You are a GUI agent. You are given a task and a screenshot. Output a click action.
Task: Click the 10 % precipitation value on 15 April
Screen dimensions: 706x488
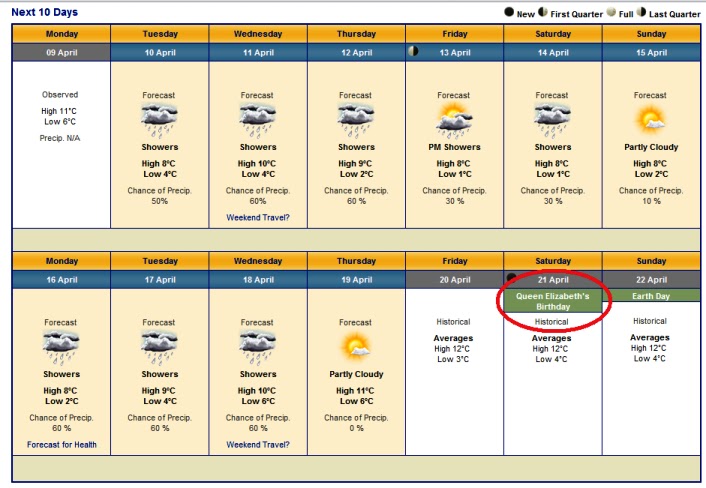pos(651,201)
